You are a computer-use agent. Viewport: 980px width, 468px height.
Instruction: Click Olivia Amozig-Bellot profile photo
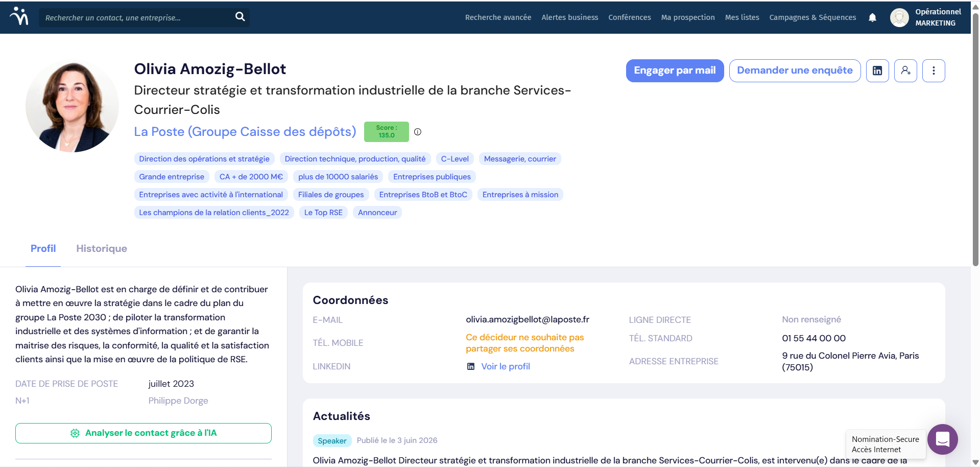(72, 106)
